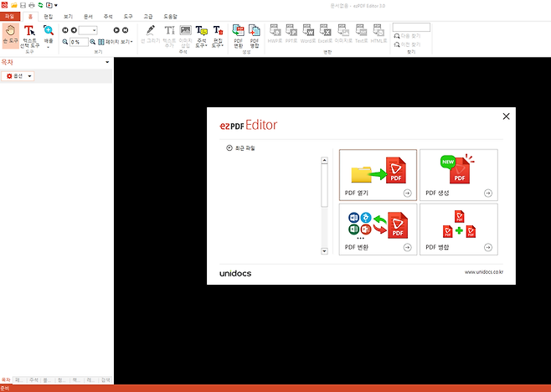551x392 pixels.
Task: Select the 텍스트 선택 도구 icon
Action: [28, 34]
